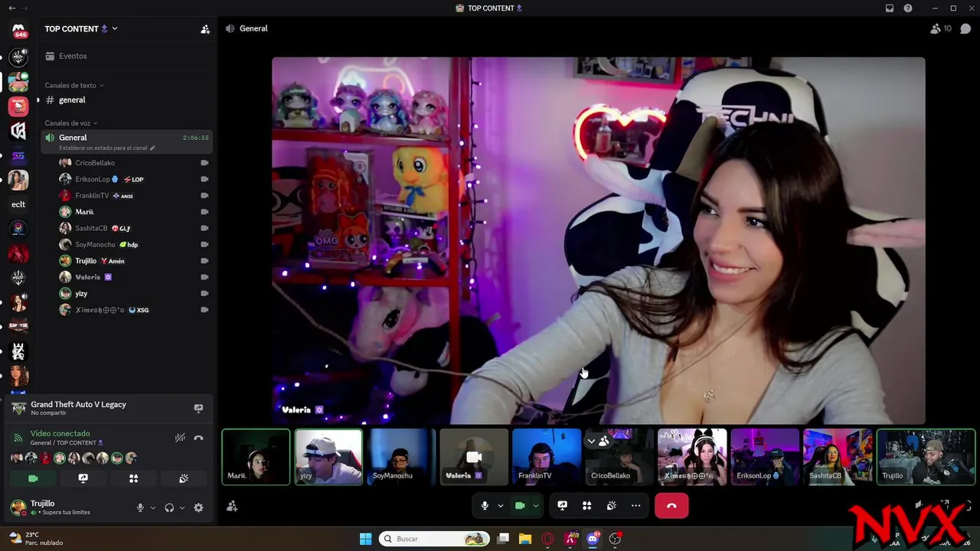This screenshot has height=551, width=980.
Task: Set a status via Establece un estado para el canal
Action: coord(106,148)
